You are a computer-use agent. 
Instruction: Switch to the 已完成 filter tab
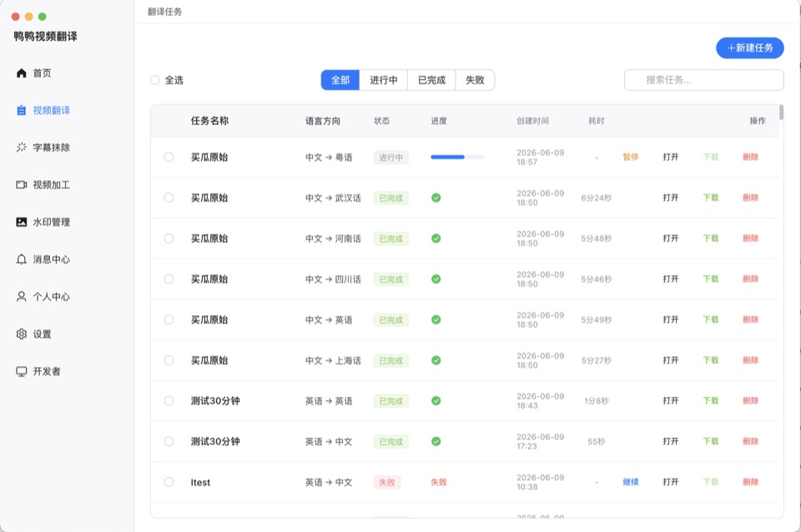431,80
